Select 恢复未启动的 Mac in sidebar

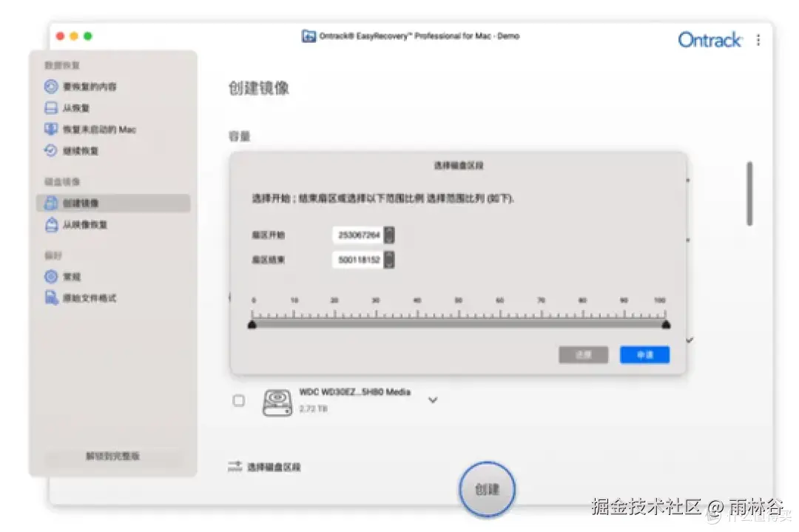point(49,129)
